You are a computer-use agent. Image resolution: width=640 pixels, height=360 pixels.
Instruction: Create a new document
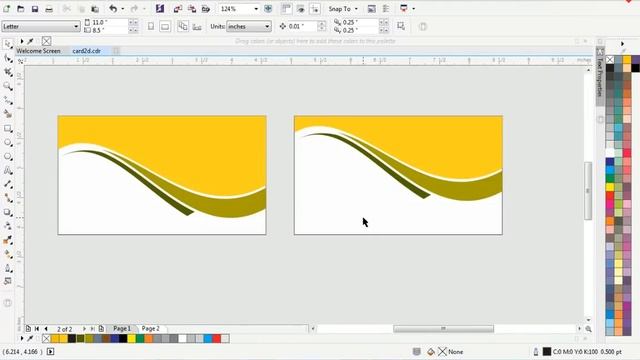[7, 9]
